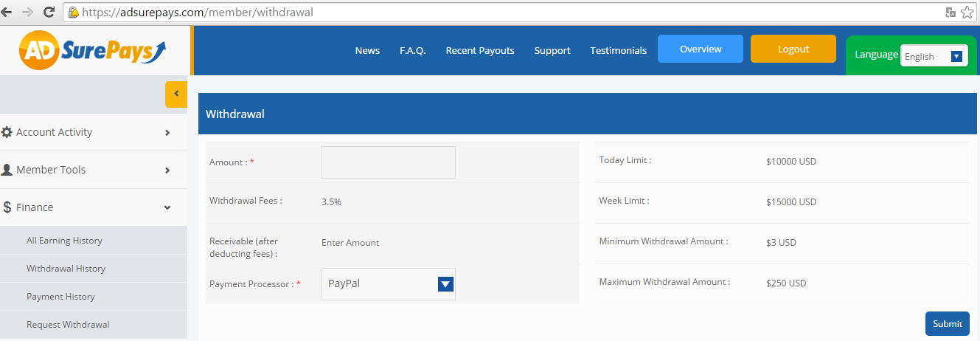This screenshot has width=980, height=341.
Task: Open Request Withdrawal link
Action: tap(68, 325)
